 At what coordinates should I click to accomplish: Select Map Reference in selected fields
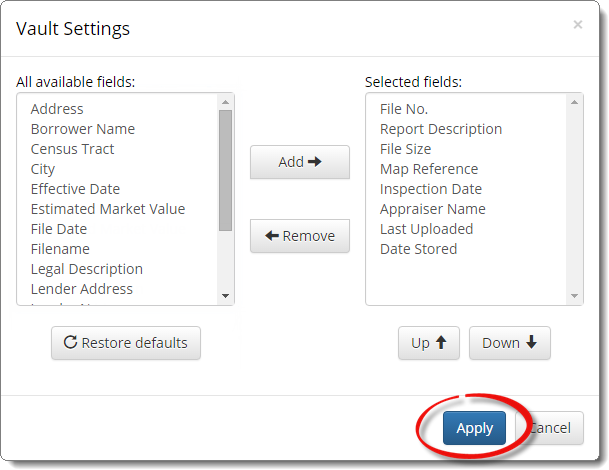pyautogui.click(x=429, y=169)
